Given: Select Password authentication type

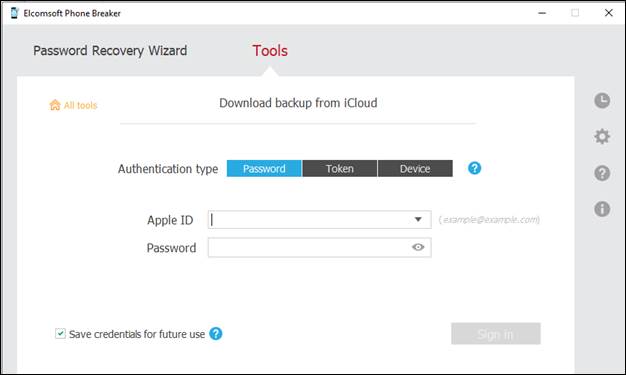Looking at the screenshot, I should coord(264,169).
